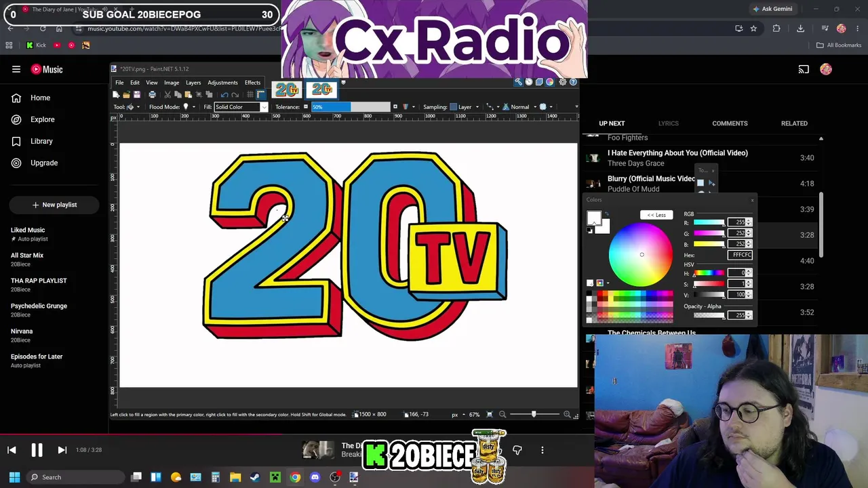
Task: Click the Print icon in Paint.NET toolbar
Action: point(152,95)
